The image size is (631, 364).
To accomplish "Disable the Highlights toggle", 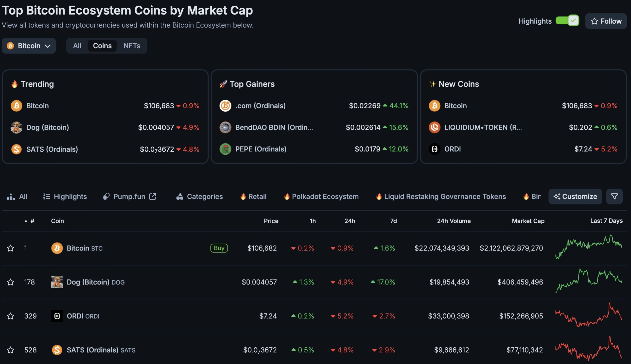I will click(x=567, y=21).
